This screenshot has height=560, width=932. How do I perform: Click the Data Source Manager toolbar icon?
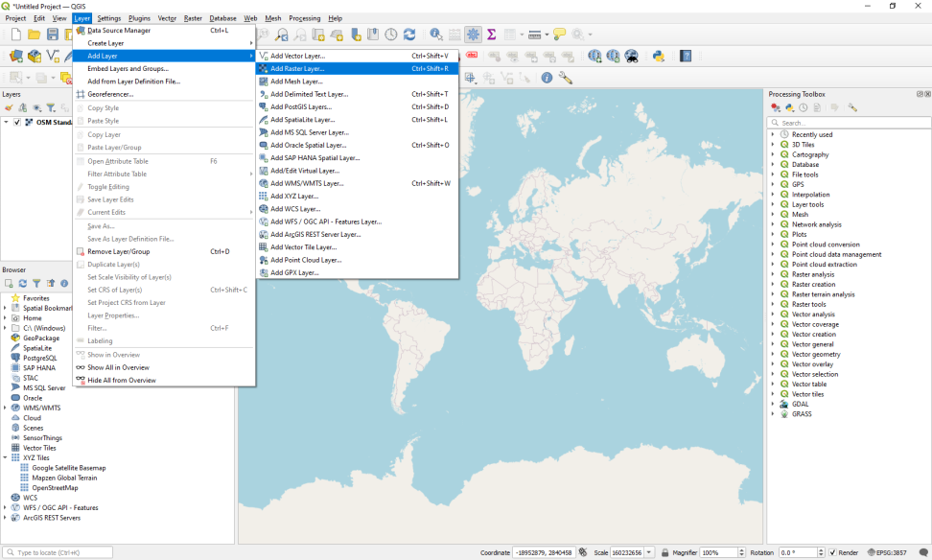(x=16, y=56)
